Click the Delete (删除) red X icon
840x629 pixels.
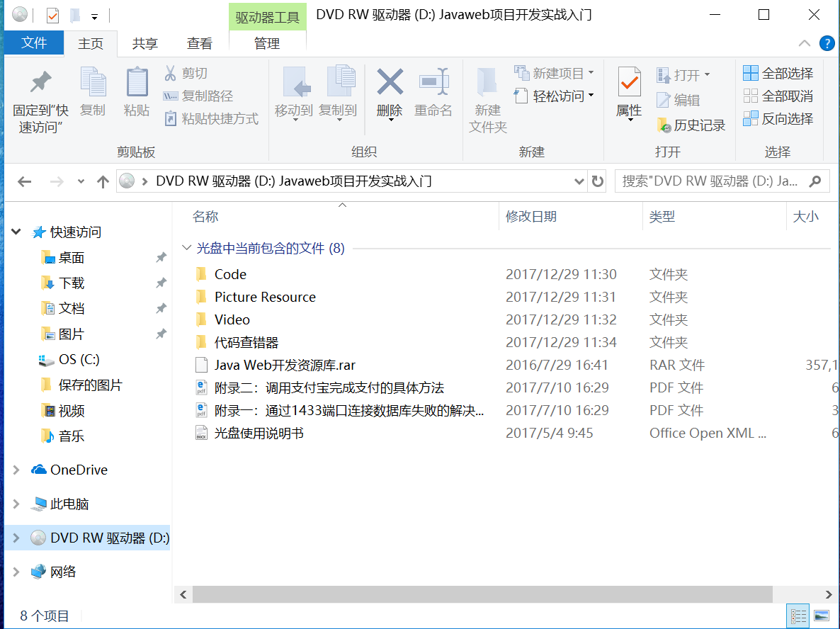390,81
